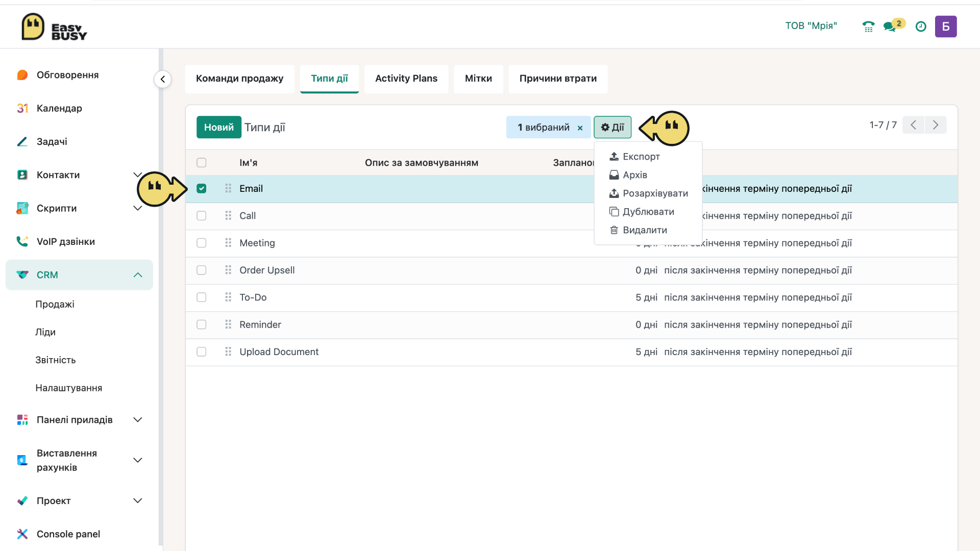Viewport: 980px width, 551px height.
Task: Choose Розархівувати from actions menu
Action: coord(648,193)
